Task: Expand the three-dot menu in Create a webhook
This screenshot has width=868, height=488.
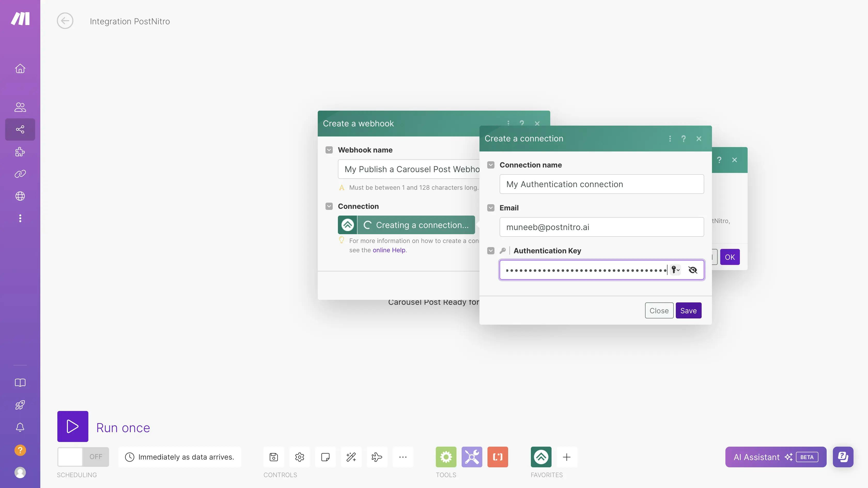Action: (508, 124)
